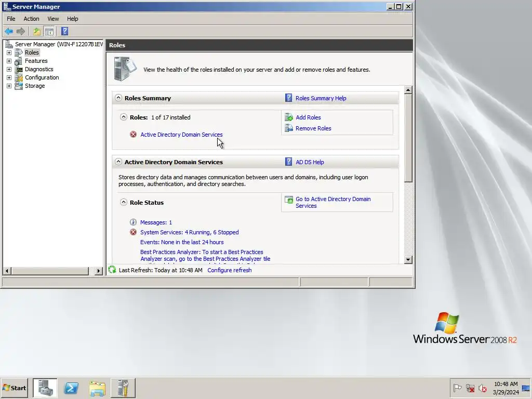Open the Roles Summary Help link
The height and width of the screenshot is (399, 532).
(x=321, y=98)
